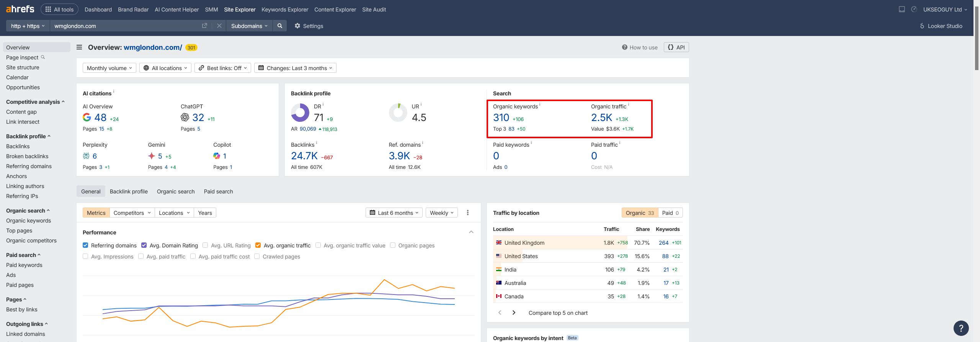Open the chart three-dot options menu
This screenshot has width=980, height=342.
(467, 213)
